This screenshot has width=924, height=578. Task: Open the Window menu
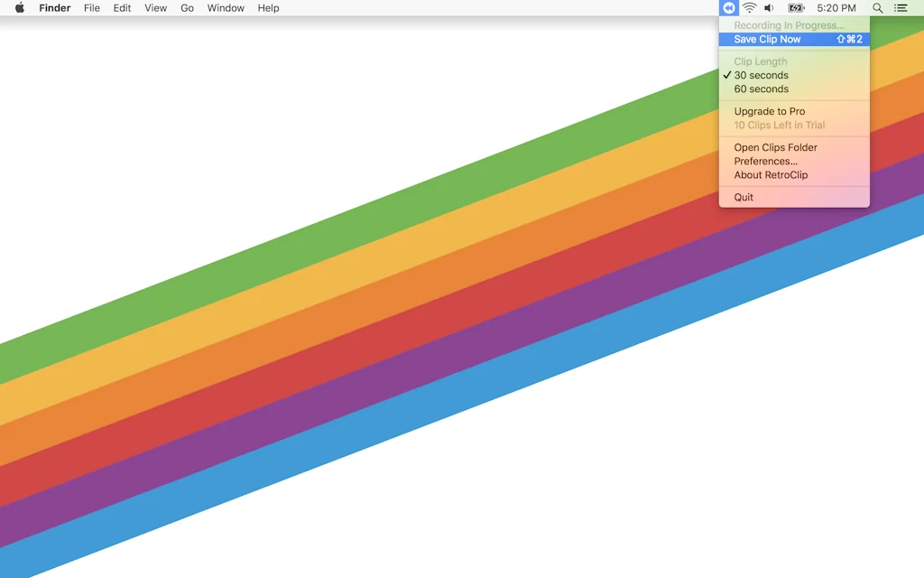pyautogui.click(x=225, y=8)
